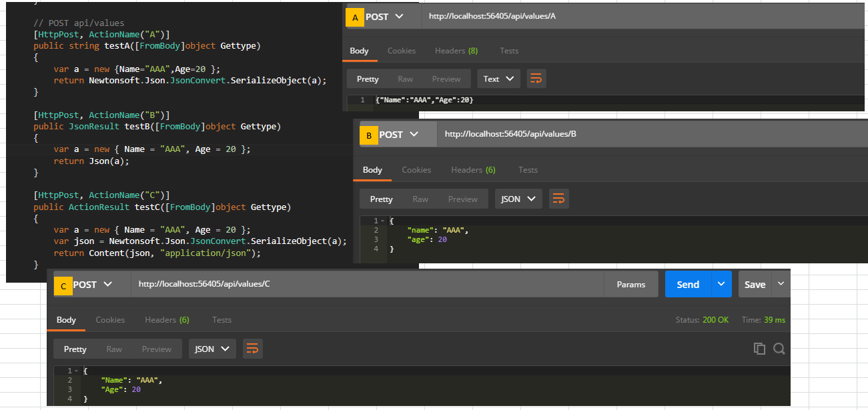
Task: Open the Cookies tab in request A
Action: point(402,51)
